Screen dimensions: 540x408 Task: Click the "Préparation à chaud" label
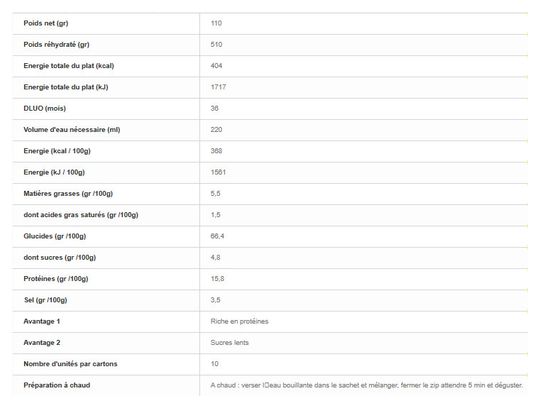click(x=57, y=385)
